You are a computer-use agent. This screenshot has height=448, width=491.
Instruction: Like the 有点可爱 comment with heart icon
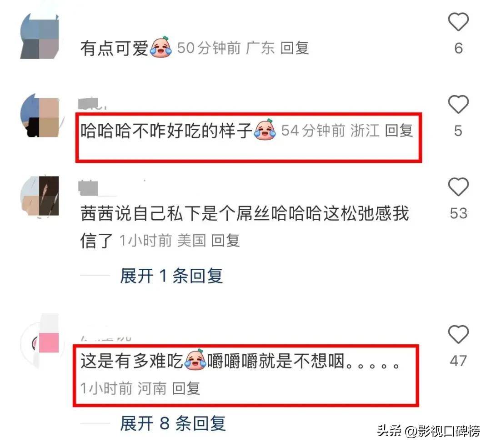(458, 22)
